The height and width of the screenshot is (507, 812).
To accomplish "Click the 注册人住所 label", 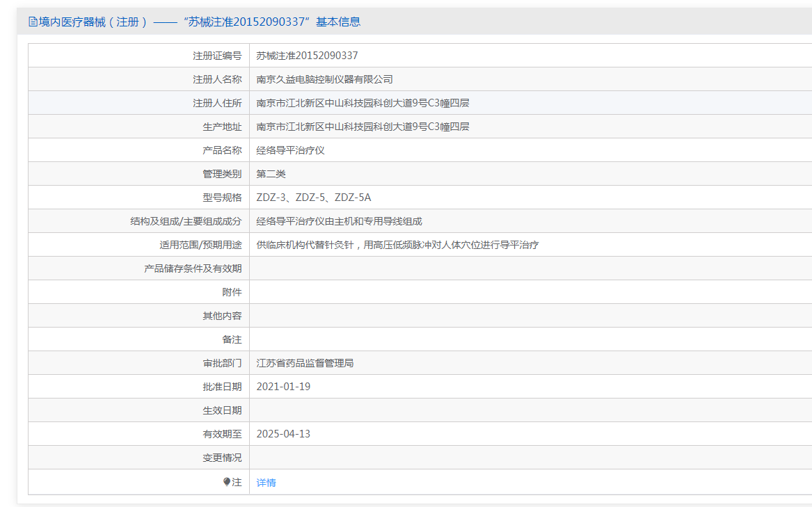I will 218,103.
